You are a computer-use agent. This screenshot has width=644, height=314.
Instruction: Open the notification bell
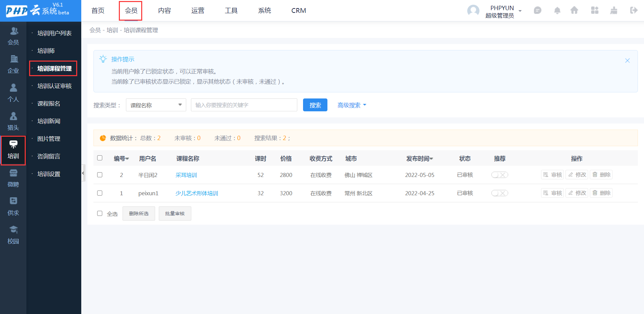point(557,10)
